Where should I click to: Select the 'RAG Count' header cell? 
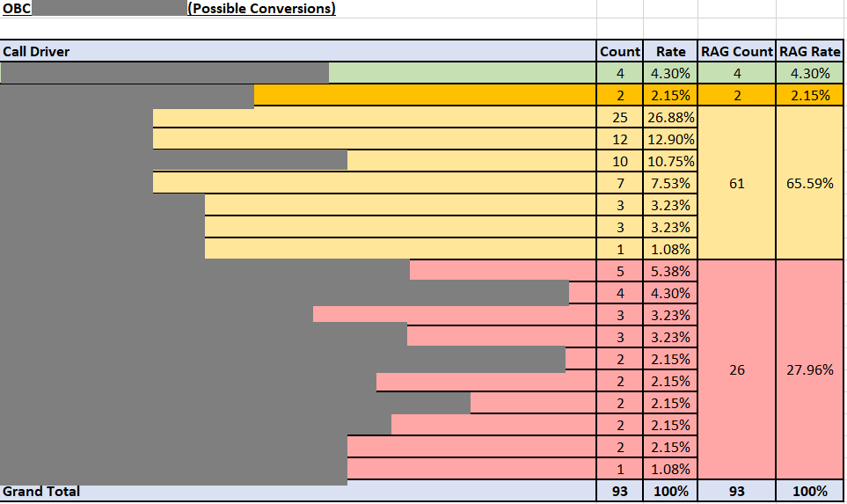tap(737, 51)
